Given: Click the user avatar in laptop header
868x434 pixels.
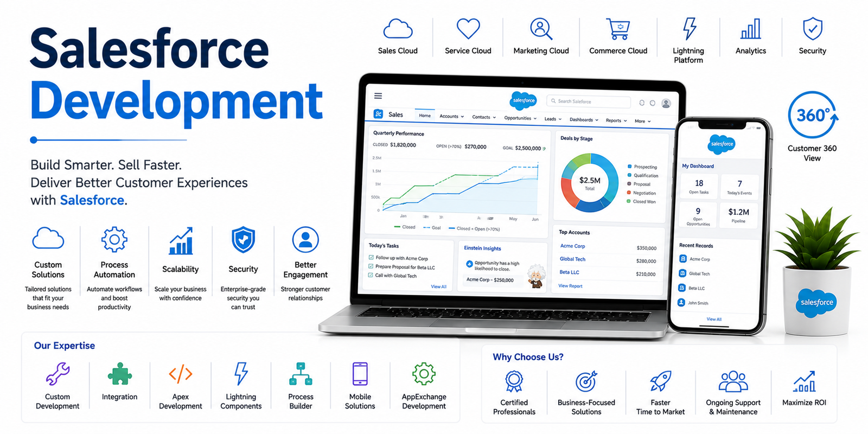Looking at the screenshot, I should [666, 103].
